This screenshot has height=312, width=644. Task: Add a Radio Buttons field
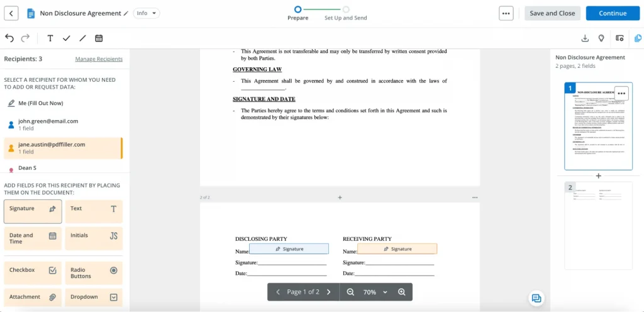[x=94, y=273]
